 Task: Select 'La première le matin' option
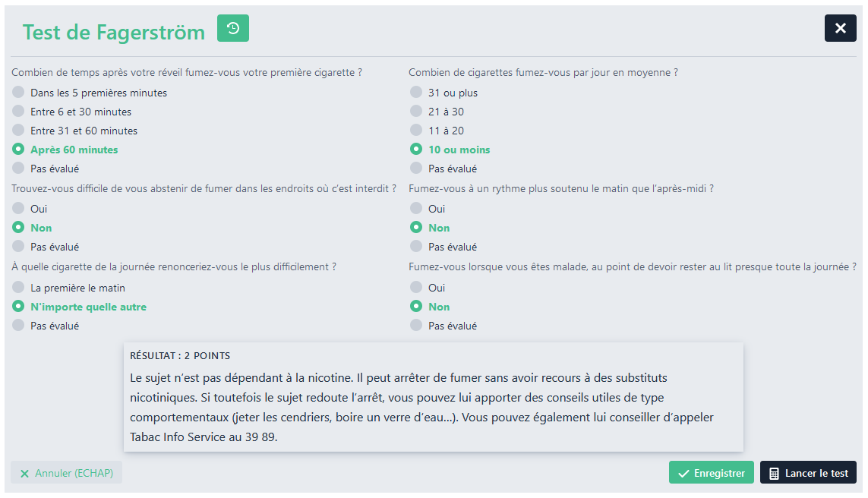pos(19,288)
